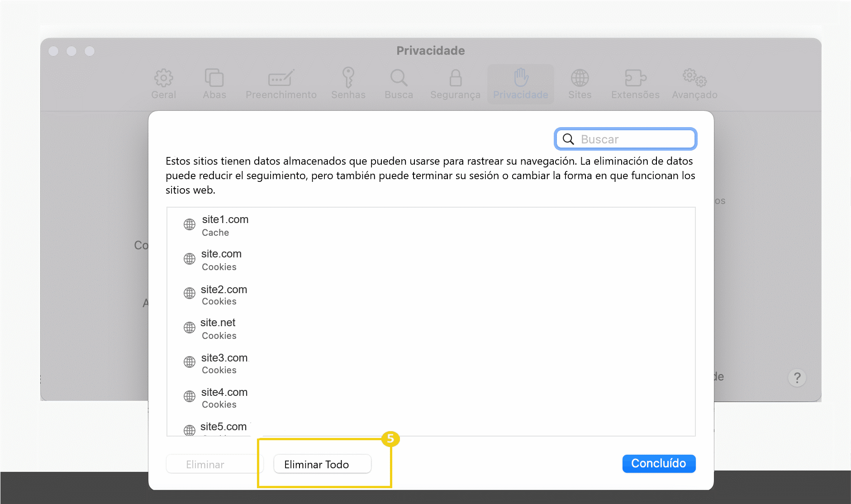Switch to the Busca tab
Image resolution: width=851 pixels, height=504 pixels.
399,84
